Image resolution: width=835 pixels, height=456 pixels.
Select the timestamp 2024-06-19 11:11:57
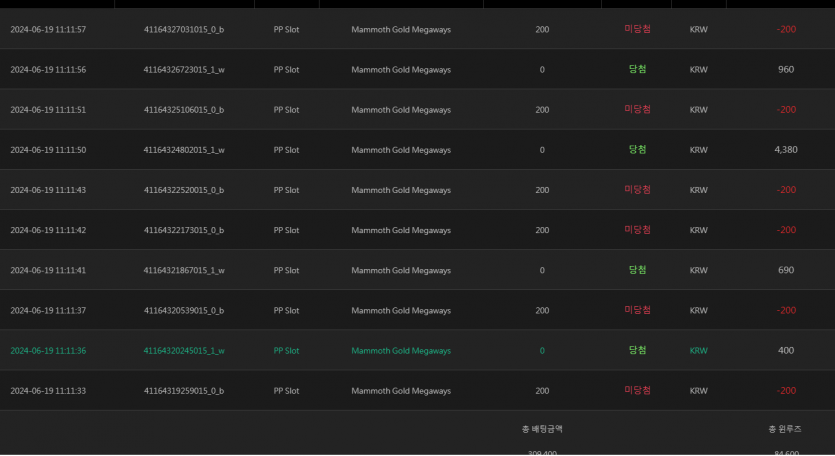tap(48, 30)
